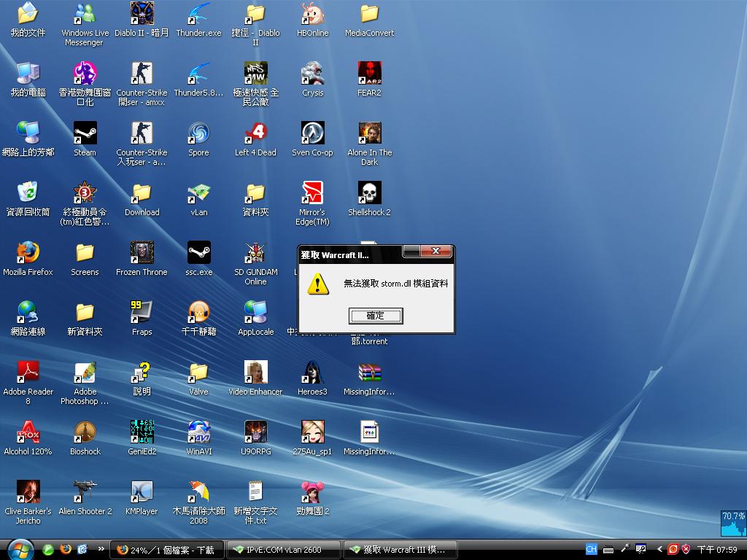Image resolution: width=747 pixels, height=560 pixels.
Task: Close the Warcraft error dialog
Action: pos(436,252)
